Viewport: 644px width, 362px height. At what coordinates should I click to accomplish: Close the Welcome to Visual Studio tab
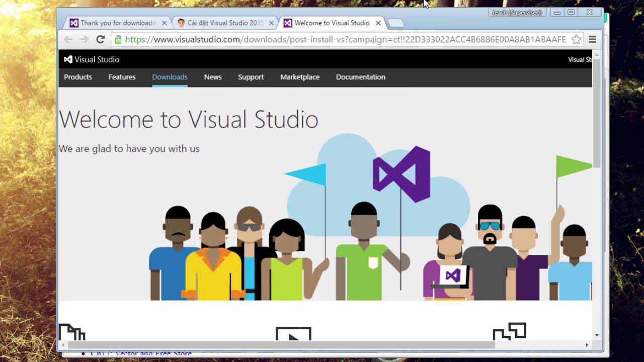(x=378, y=23)
